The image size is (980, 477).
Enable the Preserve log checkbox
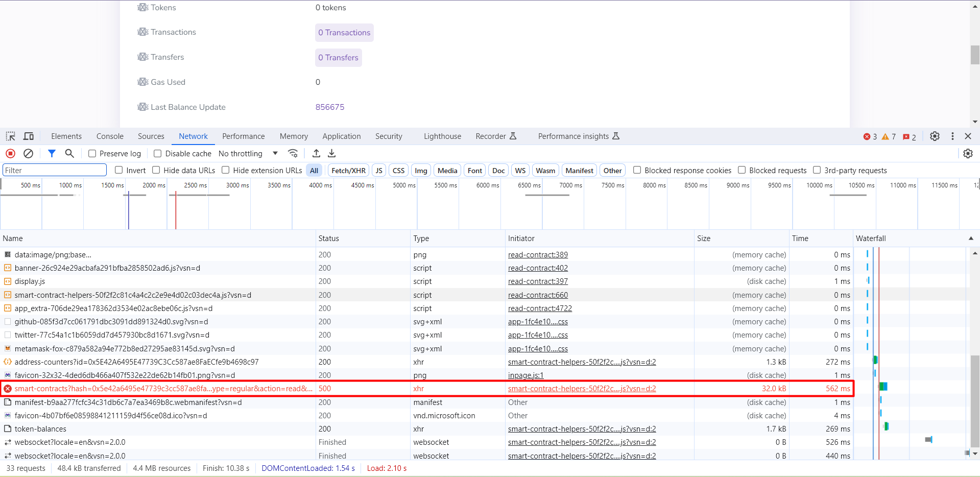92,153
